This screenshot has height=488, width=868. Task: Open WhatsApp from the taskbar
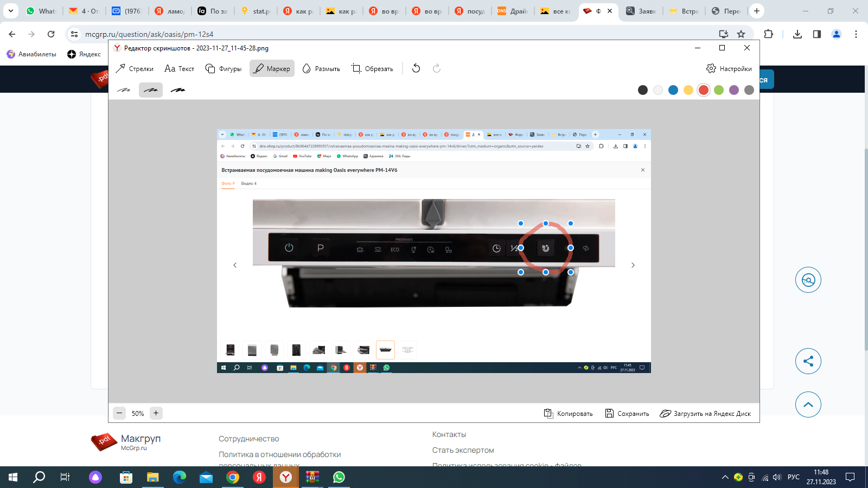click(x=339, y=477)
